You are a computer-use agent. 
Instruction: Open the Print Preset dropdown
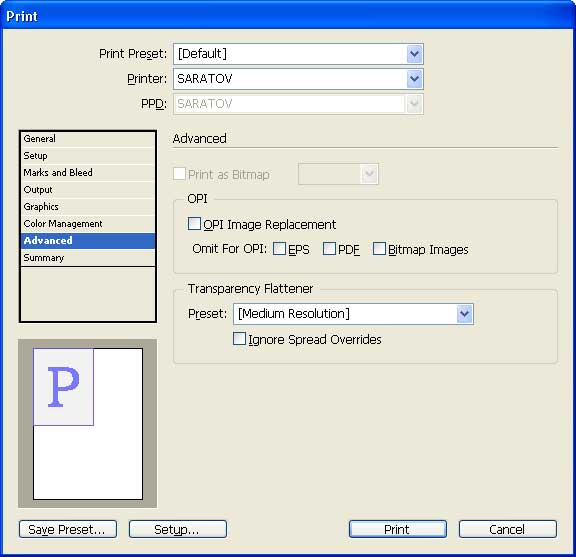pyautogui.click(x=298, y=54)
